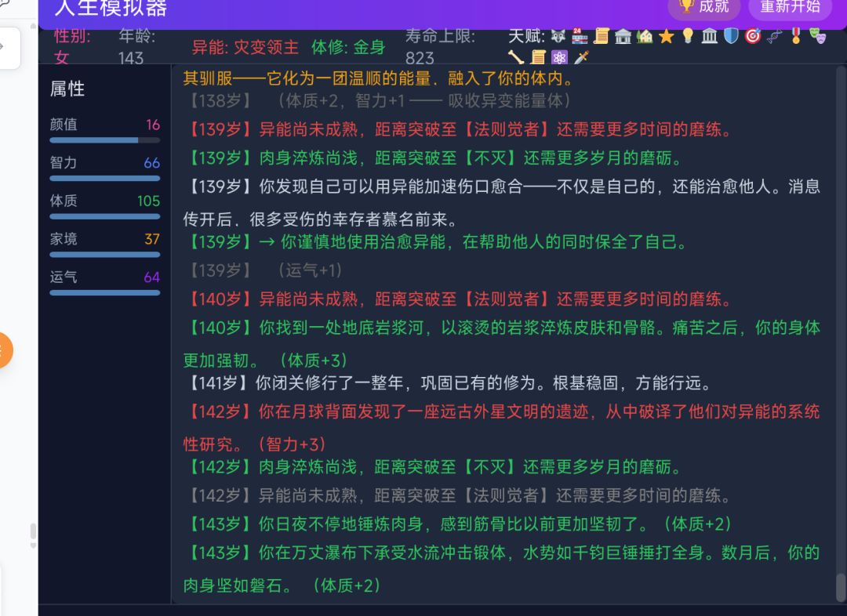The image size is (847, 616).
Task: Click the 家境 value 37
Action: (152, 239)
